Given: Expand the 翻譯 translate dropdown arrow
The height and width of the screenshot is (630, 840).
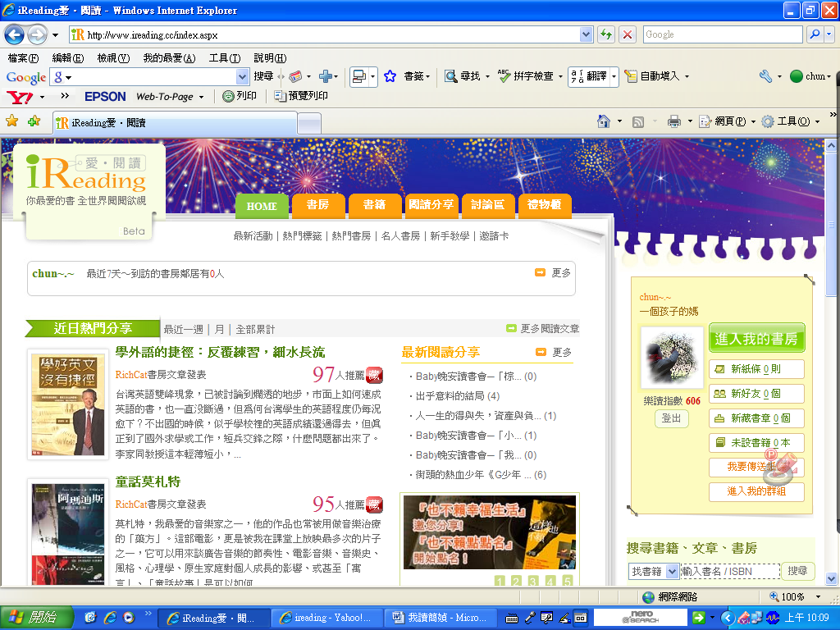Looking at the screenshot, I should coord(614,76).
